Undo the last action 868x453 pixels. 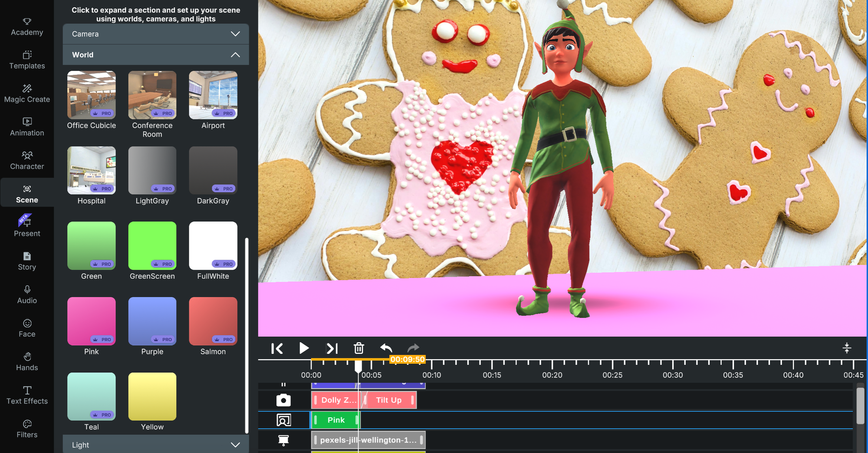tap(386, 348)
